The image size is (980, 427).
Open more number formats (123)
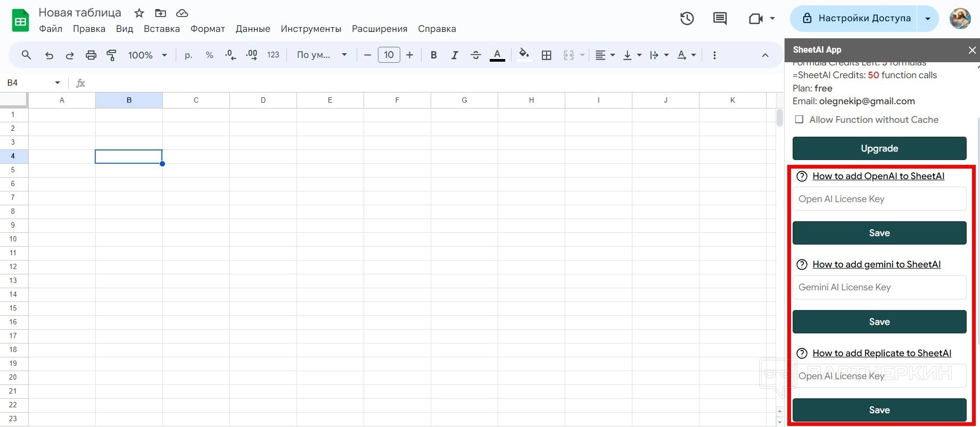pyautogui.click(x=273, y=55)
